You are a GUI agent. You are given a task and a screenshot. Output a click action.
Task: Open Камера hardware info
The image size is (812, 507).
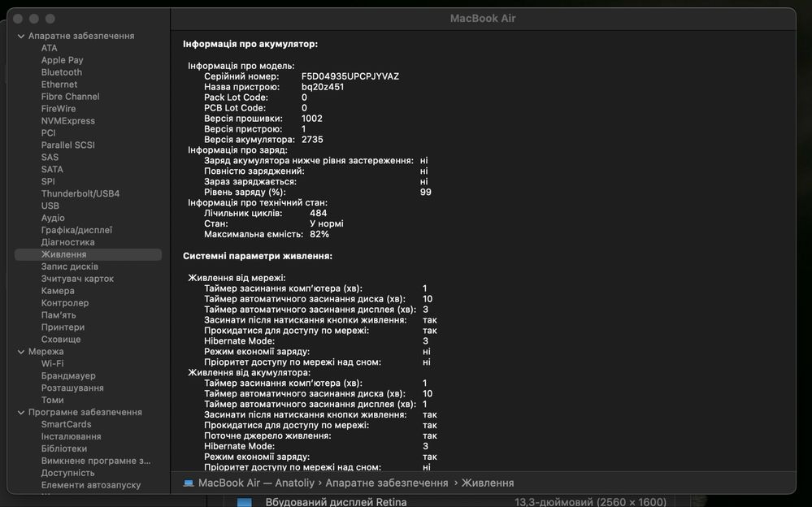(x=58, y=291)
